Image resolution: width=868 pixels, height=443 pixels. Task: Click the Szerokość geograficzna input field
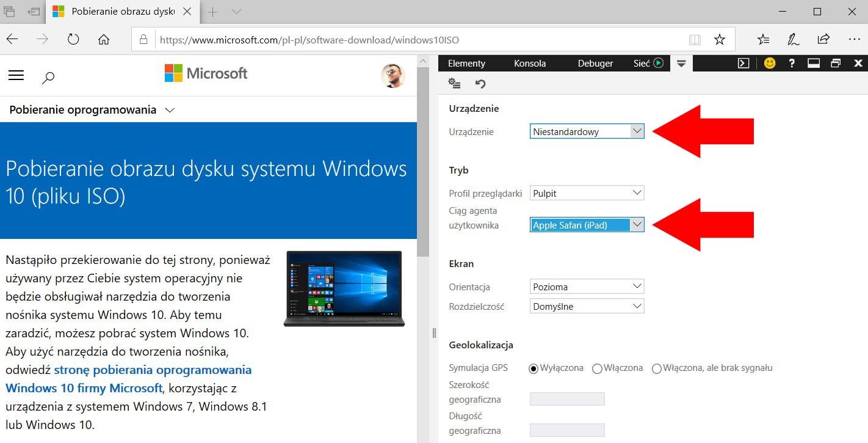(x=567, y=399)
